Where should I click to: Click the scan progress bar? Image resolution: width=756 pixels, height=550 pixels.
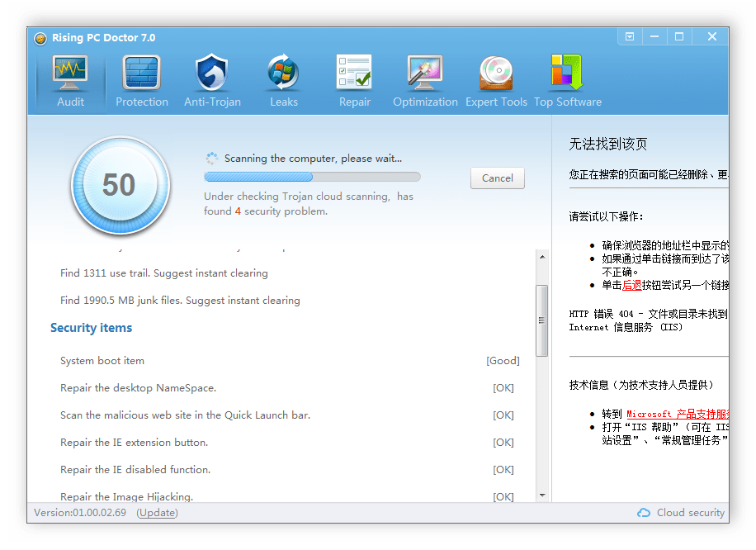click(312, 177)
